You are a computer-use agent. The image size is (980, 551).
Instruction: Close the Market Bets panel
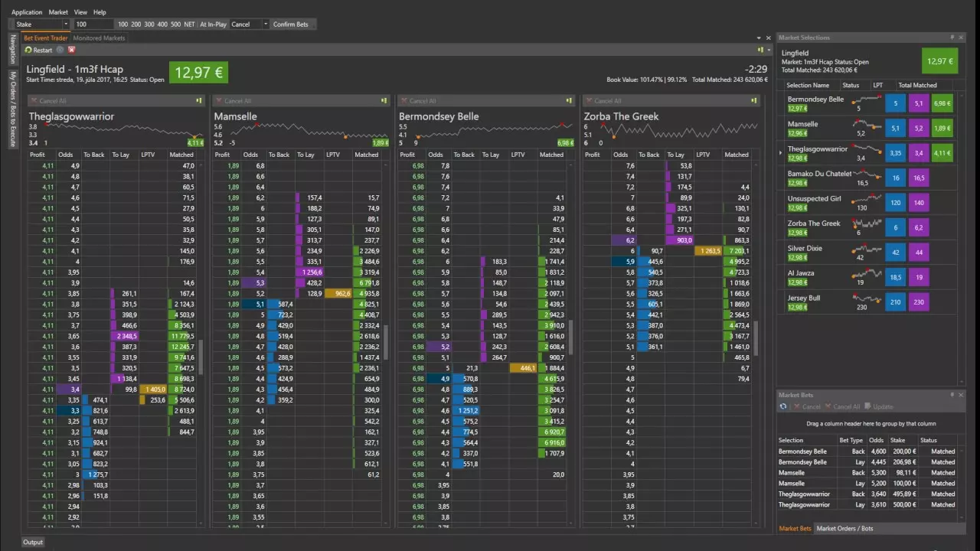(961, 395)
